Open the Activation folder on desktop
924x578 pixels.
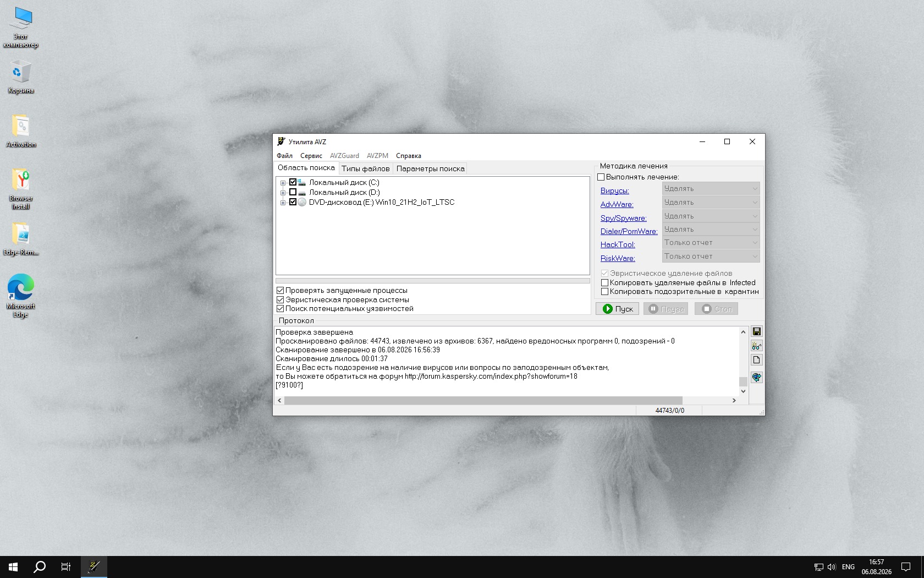[x=21, y=131]
